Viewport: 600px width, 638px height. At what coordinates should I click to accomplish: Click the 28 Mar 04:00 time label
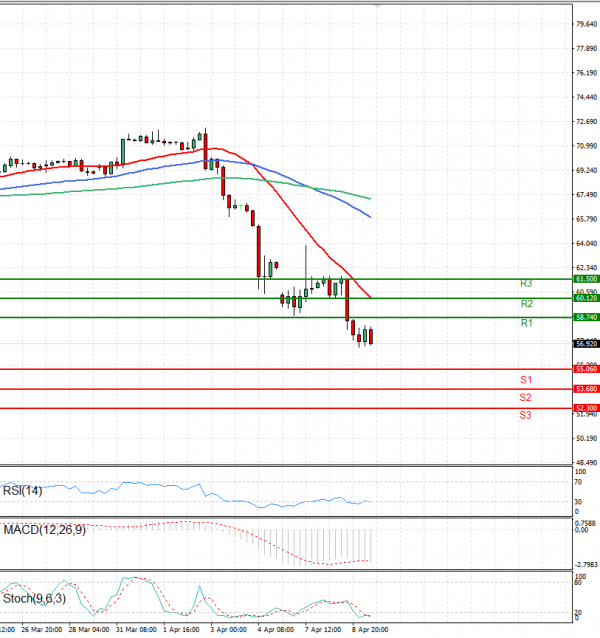[89, 629]
